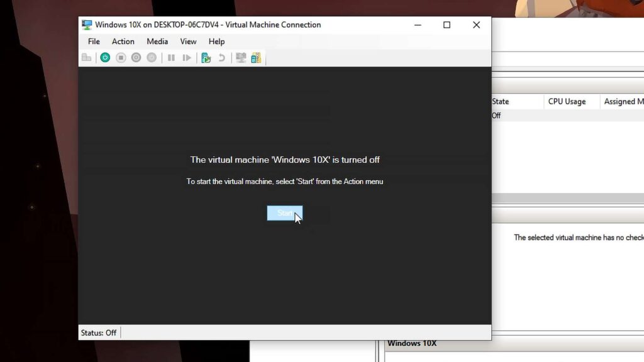
Task: Click the Shut Down toolbar icon
Action: click(x=136, y=58)
